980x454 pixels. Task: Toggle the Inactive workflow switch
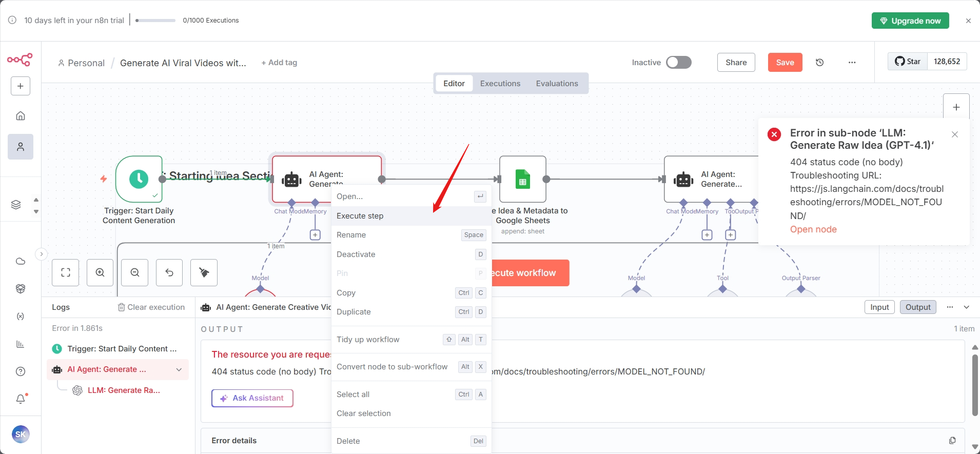click(x=679, y=63)
